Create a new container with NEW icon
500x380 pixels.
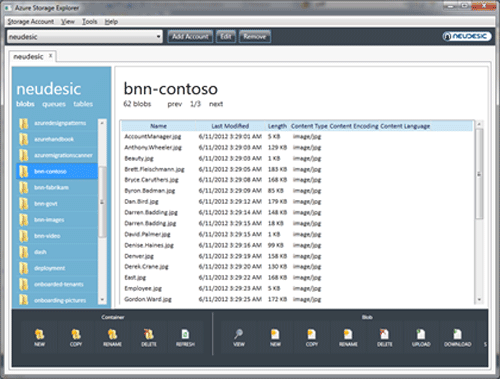tap(39, 337)
